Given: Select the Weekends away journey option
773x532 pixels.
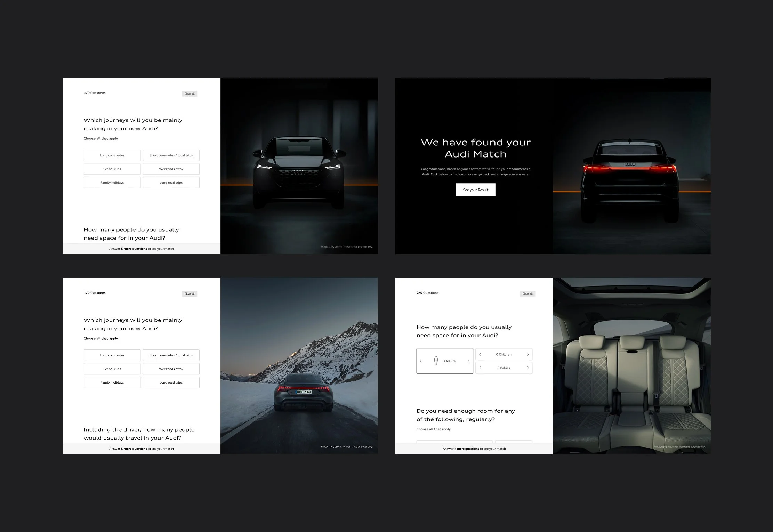Looking at the screenshot, I should (171, 169).
